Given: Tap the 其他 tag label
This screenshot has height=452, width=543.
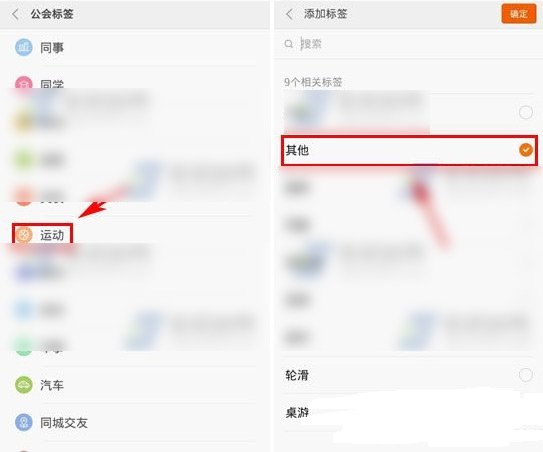Looking at the screenshot, I should (x=297, y=150).
